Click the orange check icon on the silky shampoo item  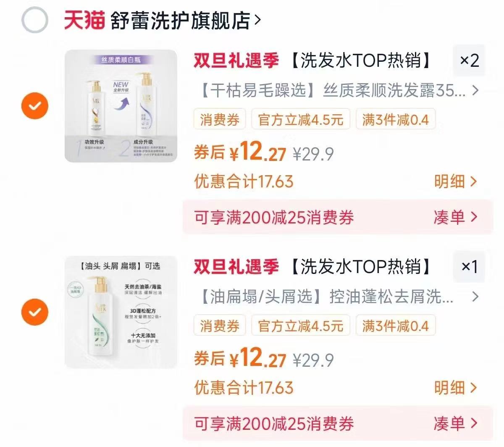tap(34, 105)
